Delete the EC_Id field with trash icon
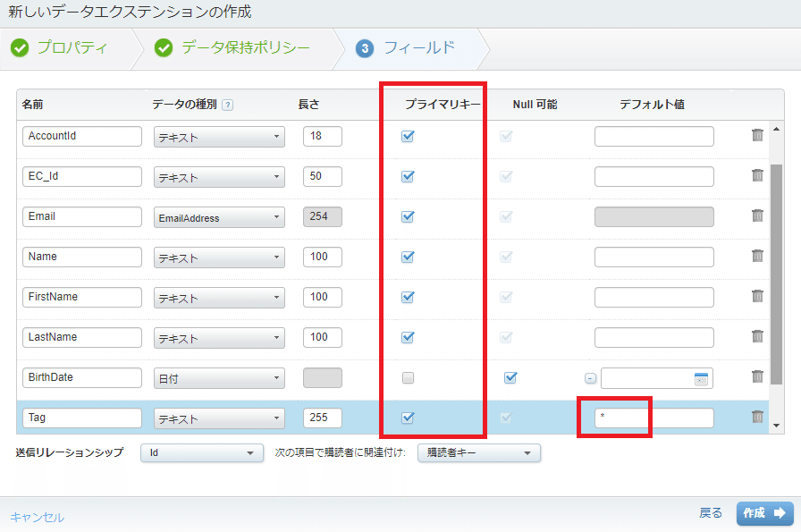801x532 pixels. point(757,175)
